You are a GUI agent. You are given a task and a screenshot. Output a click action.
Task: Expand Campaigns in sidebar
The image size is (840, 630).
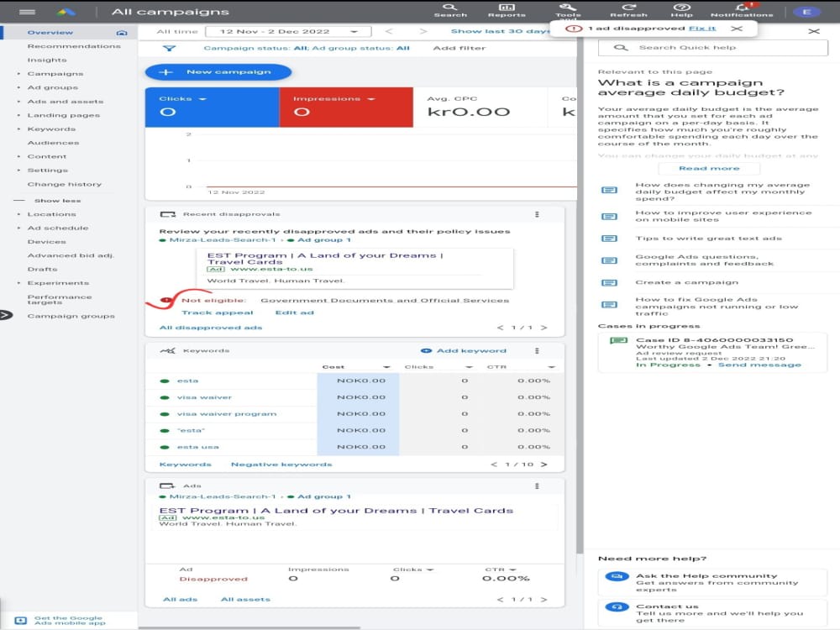18,74
